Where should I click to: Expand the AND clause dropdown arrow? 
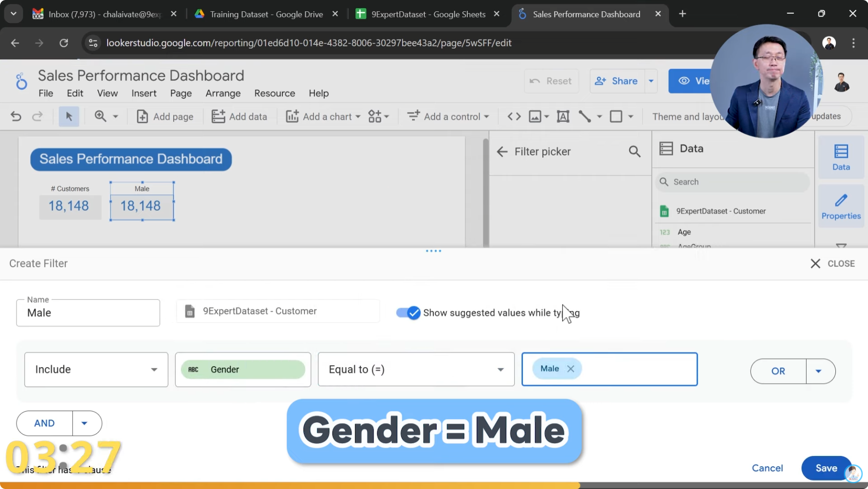tap(84, 423)
